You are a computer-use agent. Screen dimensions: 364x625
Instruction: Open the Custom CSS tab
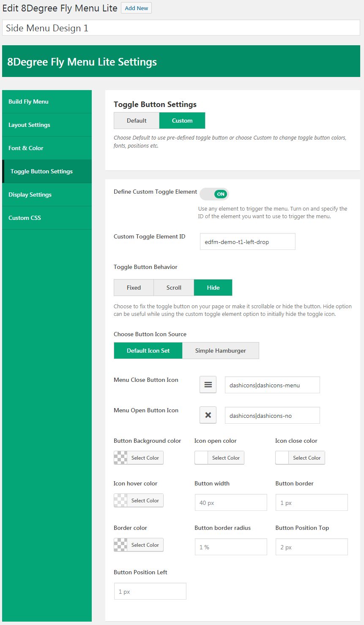(x=47, y=218)
